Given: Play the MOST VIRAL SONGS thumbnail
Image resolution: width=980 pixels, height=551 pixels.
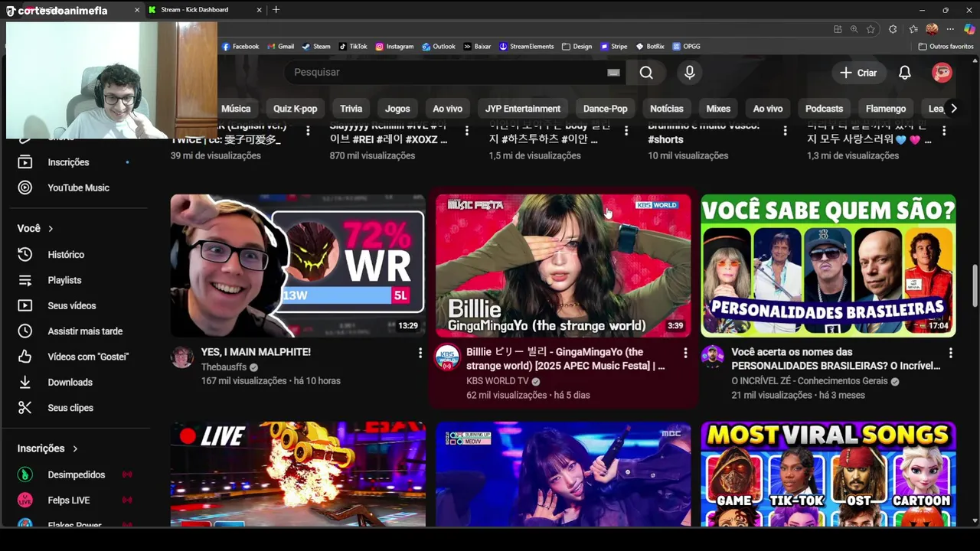Looking at the screenshot, I should (828, 474).
